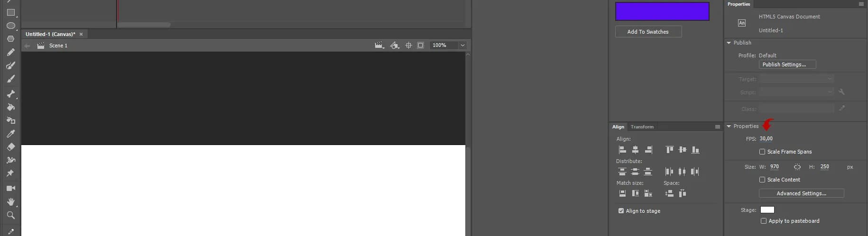The width and height of the screenshot is (868, 236).
Task: Select the Untitled-1 (Canvas) document tab
Action: (x=50, y=34)
